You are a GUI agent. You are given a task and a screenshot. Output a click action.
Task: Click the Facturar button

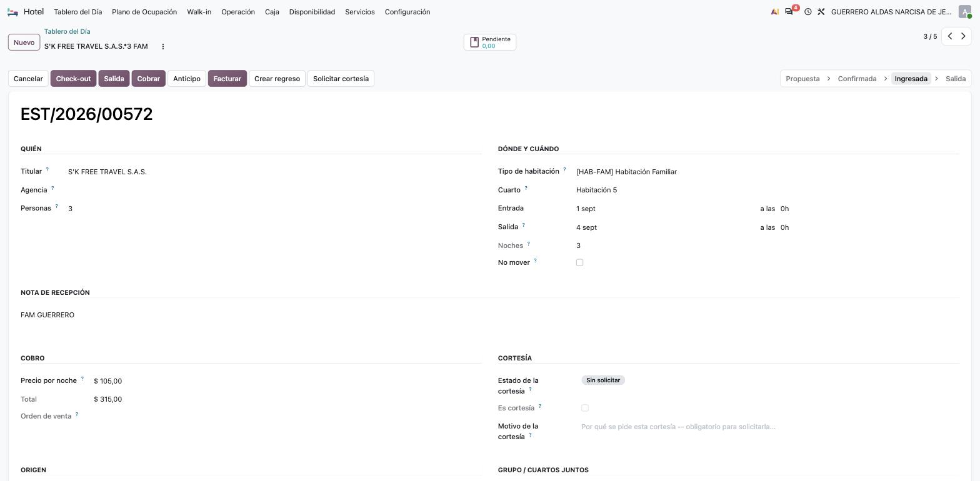click(227, 79)
